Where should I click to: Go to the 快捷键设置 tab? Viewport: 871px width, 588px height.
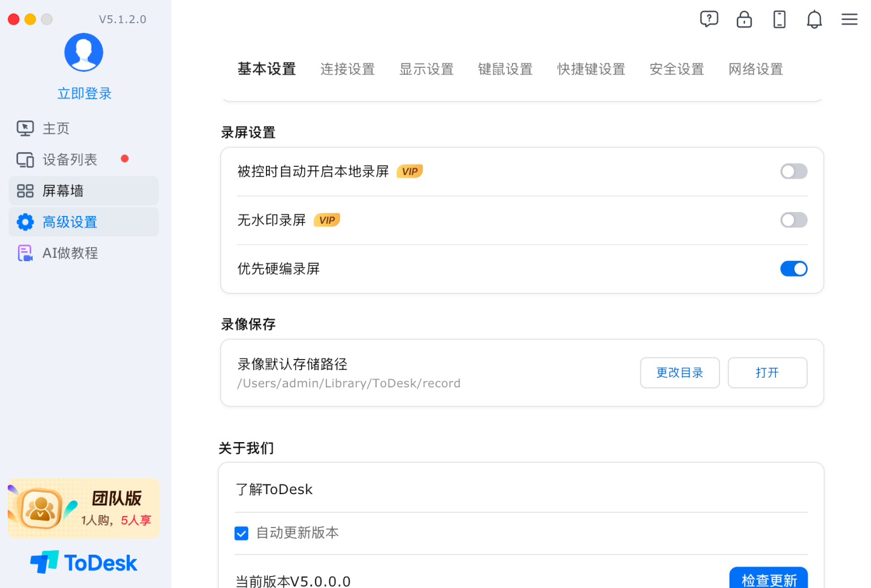pyautogui.click(x=591, y=69)
